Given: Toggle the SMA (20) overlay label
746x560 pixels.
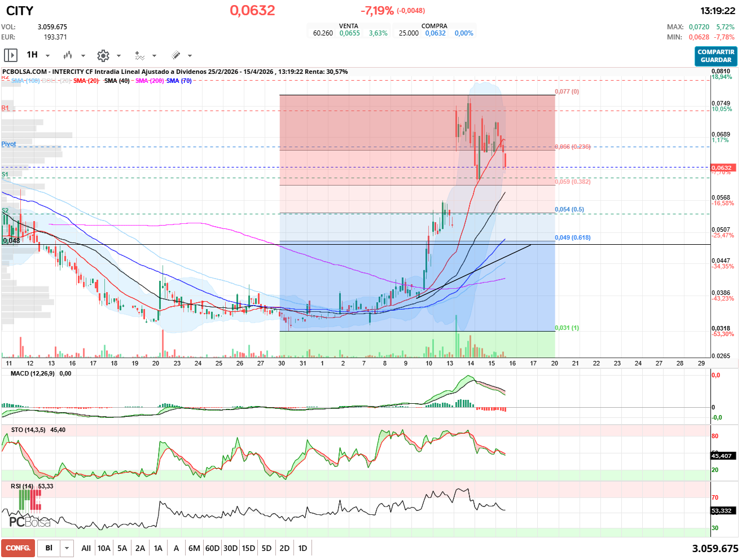Looking at the screenshot, I should click(x=86, y=81).
